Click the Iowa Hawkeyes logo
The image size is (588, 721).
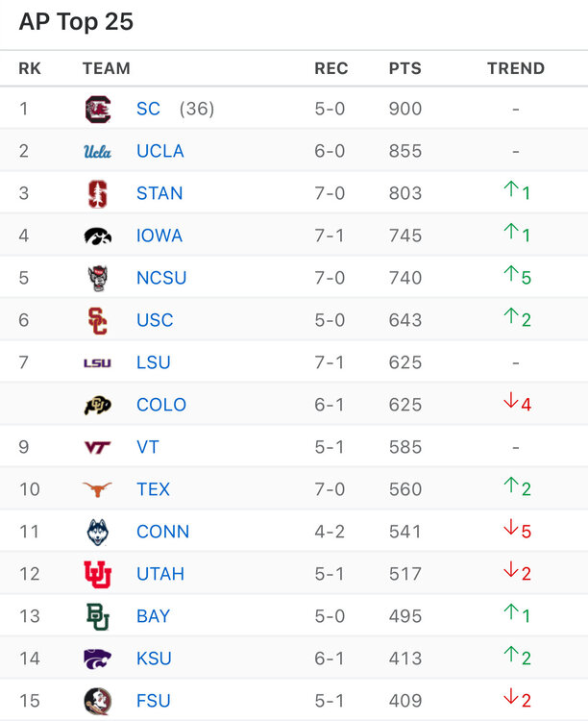[97, 236]
